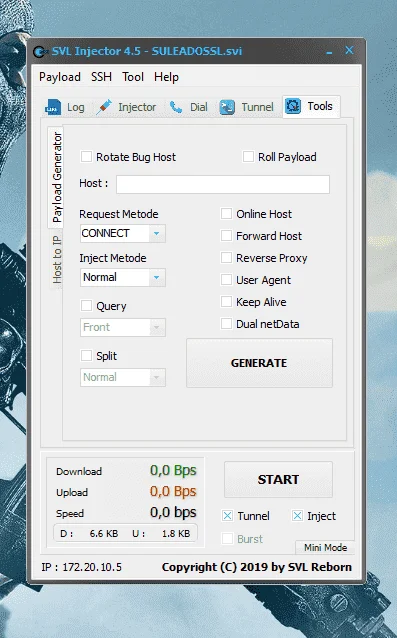Open the Help menu
The image size is (397, 638).
pyautogui.click(x=166, y=77)
